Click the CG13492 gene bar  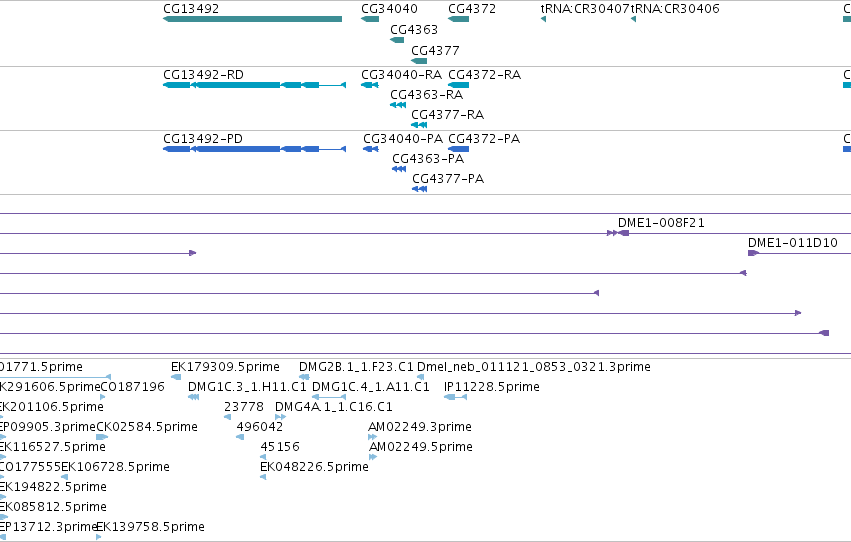(x=252, y=19)
